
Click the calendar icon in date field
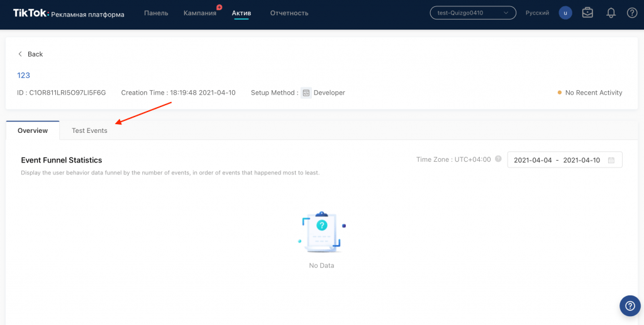[611, 160]
